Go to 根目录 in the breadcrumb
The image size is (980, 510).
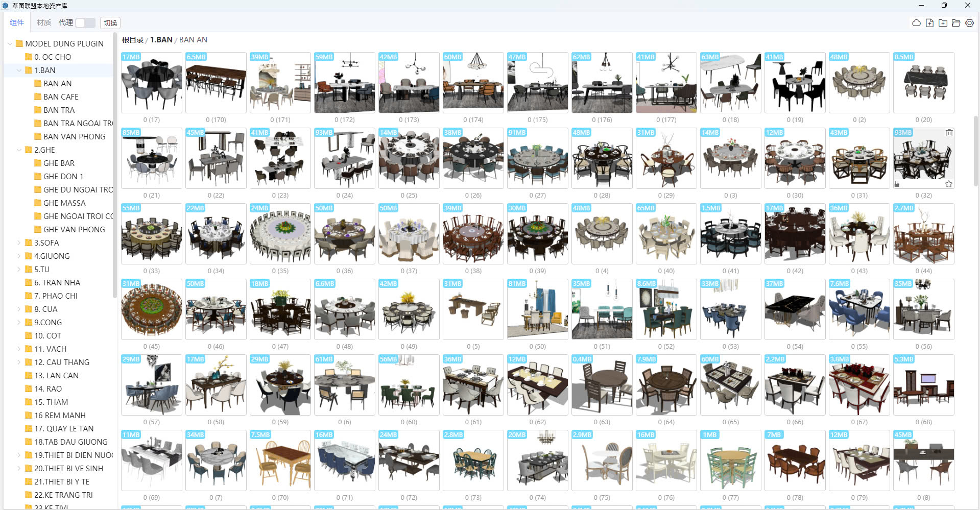pos(132,40)
